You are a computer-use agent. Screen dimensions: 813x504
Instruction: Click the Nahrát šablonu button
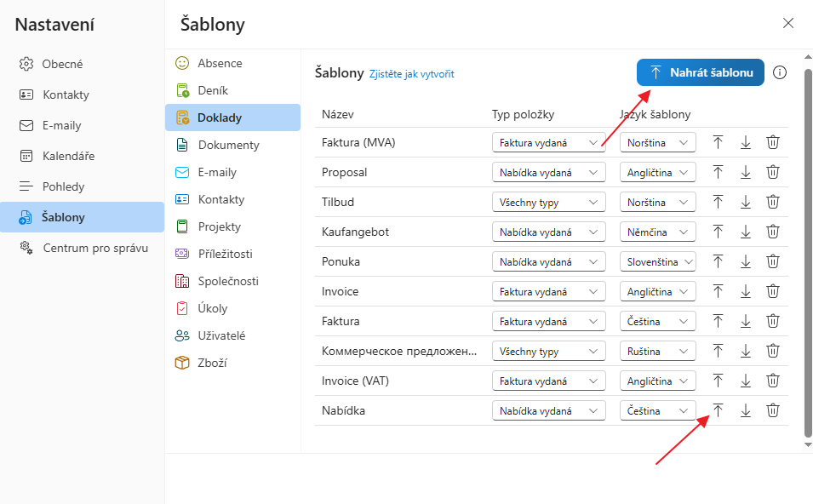point(700,73)
